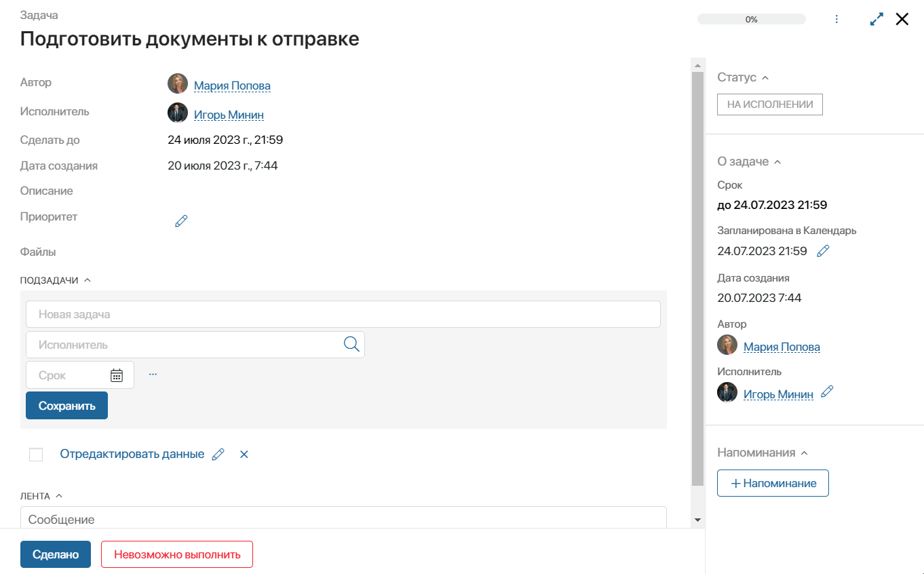Open the Отредактировать данные subtask link

[x=132, y=454]
